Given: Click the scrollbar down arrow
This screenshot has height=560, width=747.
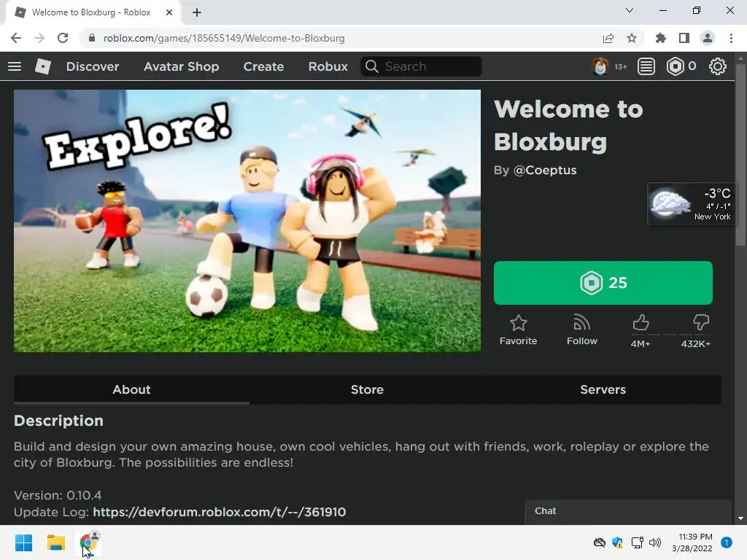Looking at the screenshot, I should (740, 518).
